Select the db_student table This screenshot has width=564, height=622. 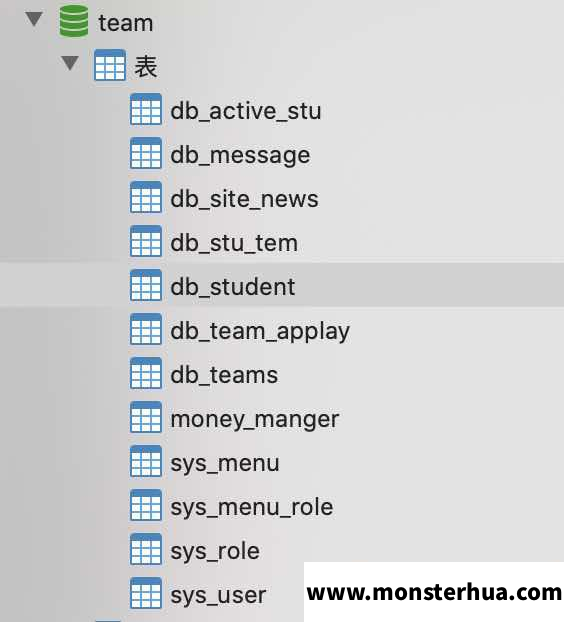coord(282,285)
